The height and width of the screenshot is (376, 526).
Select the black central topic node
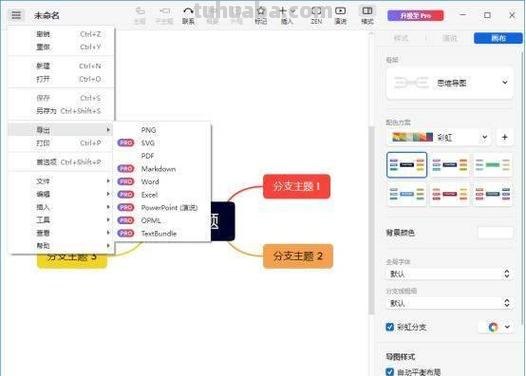(x=222, y=221)
